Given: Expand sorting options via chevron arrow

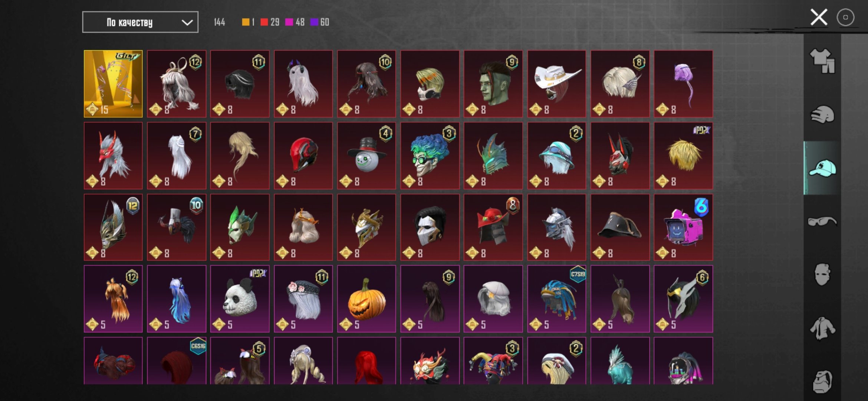Looking at the screenshot, I should (187, 23).
